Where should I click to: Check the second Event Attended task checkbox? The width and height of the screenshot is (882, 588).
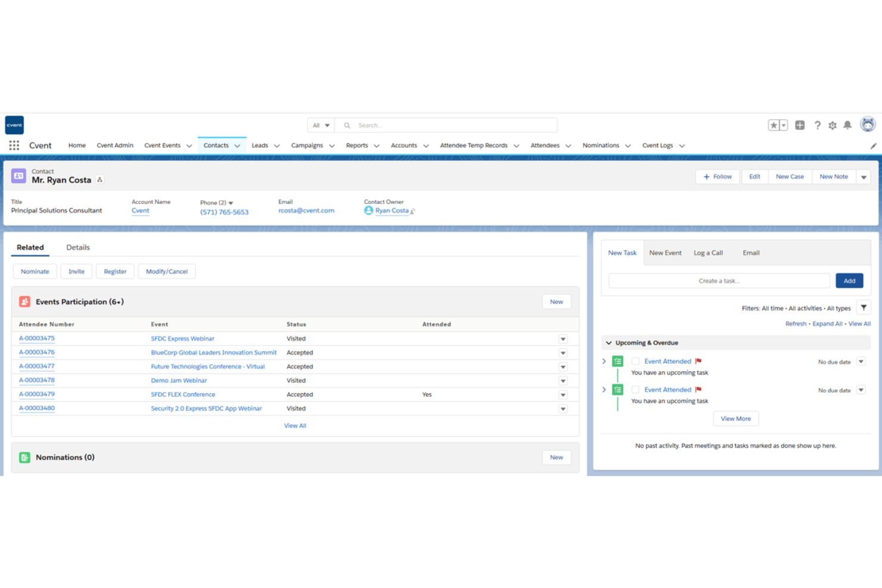[635, 390]
